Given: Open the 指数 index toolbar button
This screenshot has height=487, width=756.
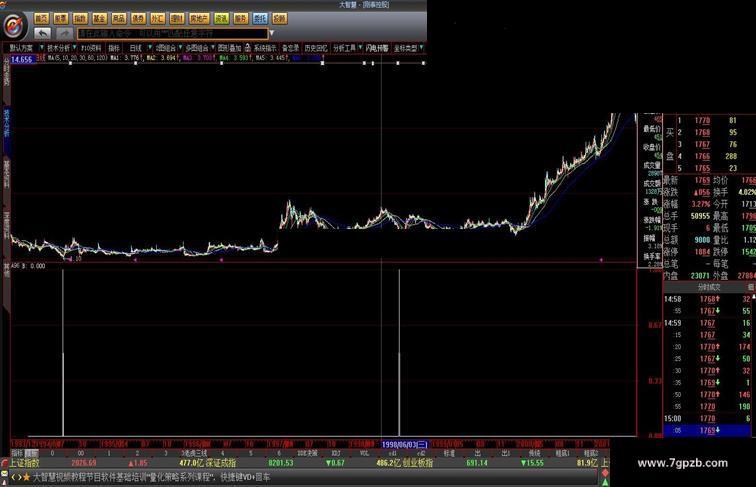Looking at the screenshot, I should click(x=80, y=18).
